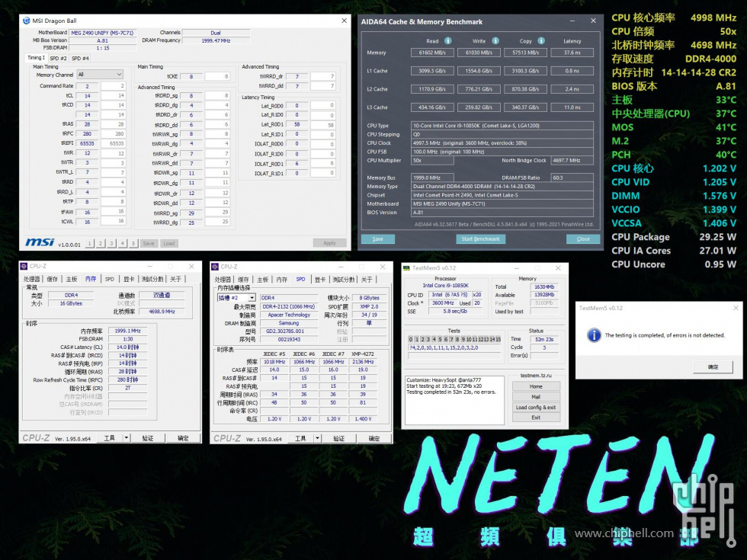Open the 测试分数 tab in the CPU-Z SPD slot window
747x560 pixels.
343,280
